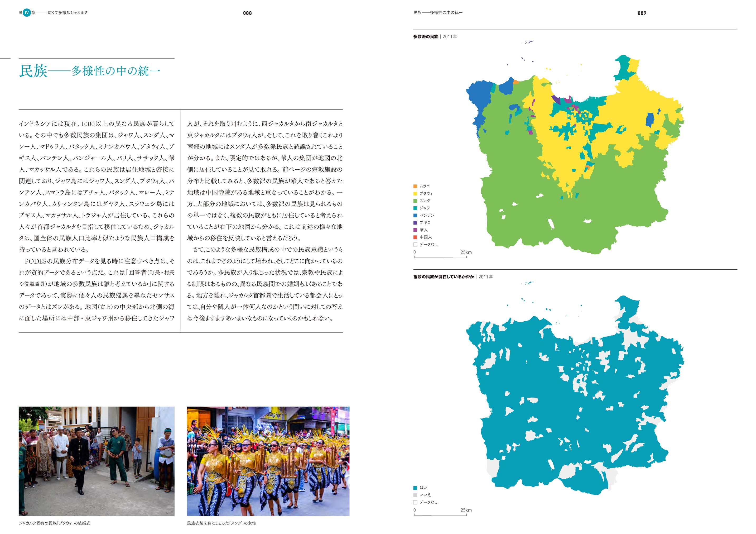Screen dimensions: 756x534
Task: Click the 2011年 label beside 多数派の民族
Action: click(x=450, y=37)
